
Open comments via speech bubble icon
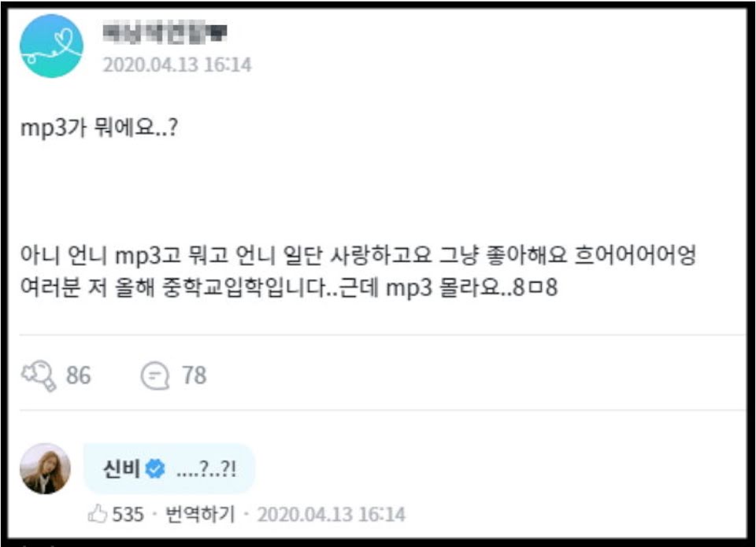(155, 376)
